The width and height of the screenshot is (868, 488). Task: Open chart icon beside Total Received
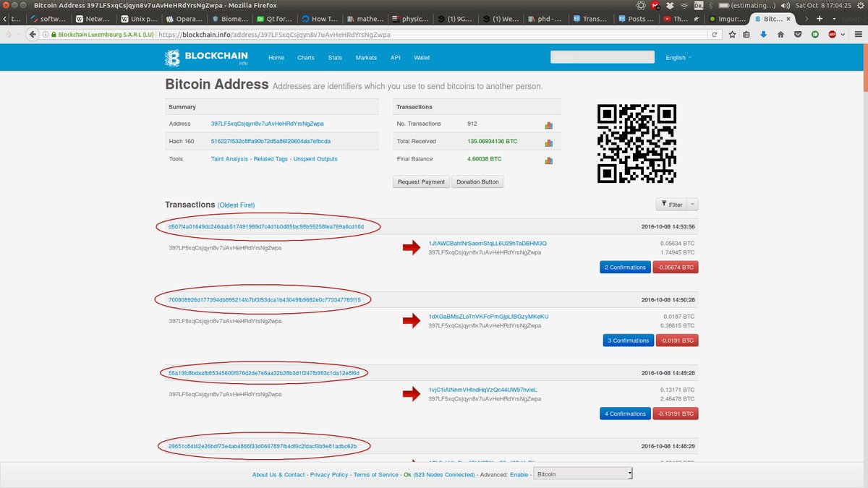(x=549, y=143)
